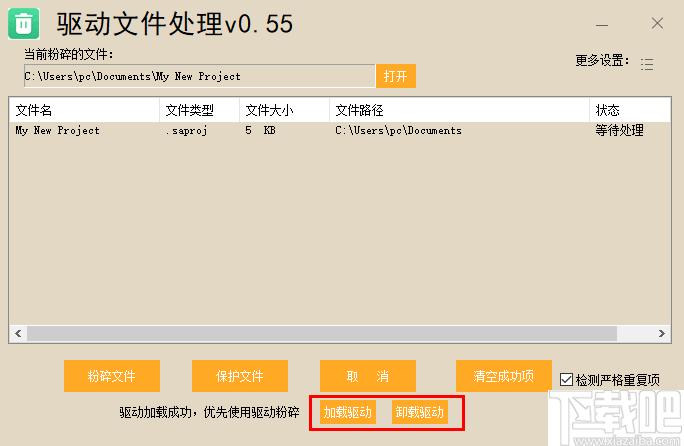This screenshot has width=684, height=446.
Task: Click the 粉碎文件 button
Action: click(x=112, y=376)
